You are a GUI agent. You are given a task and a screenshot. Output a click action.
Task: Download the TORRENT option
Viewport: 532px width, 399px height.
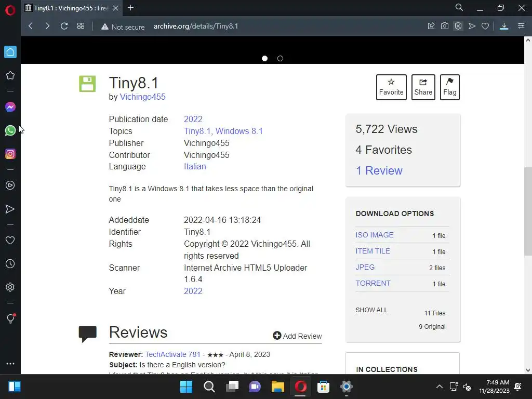(x=373, y=283)
